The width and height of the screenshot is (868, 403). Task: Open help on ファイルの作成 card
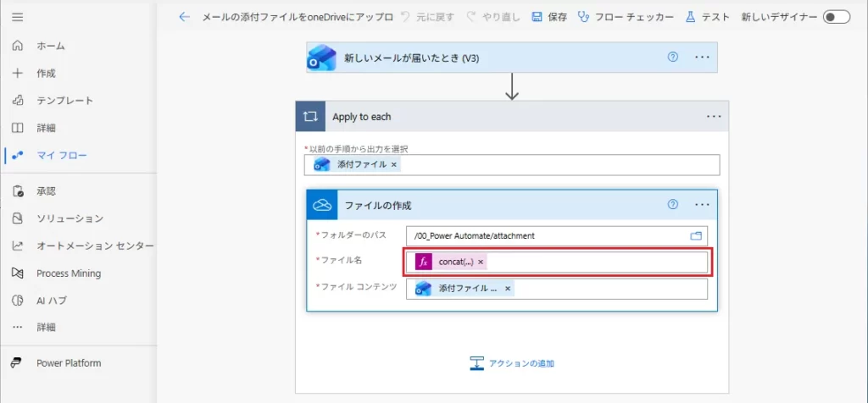coord(673,205)
